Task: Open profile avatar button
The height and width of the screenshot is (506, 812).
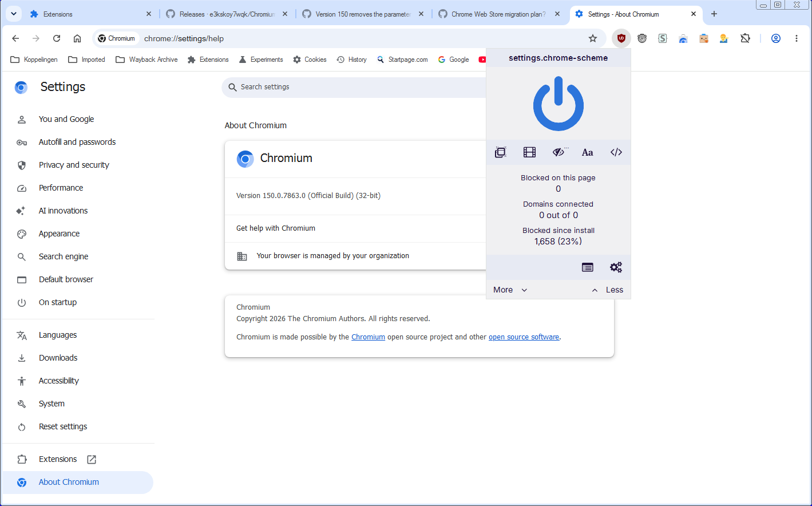Action: click(776, 38)
